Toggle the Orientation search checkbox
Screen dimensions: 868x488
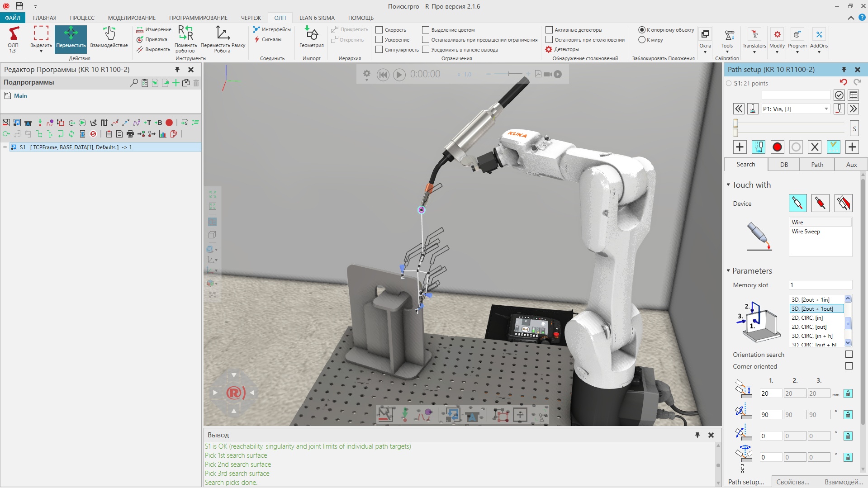click(x=849, y=355)
